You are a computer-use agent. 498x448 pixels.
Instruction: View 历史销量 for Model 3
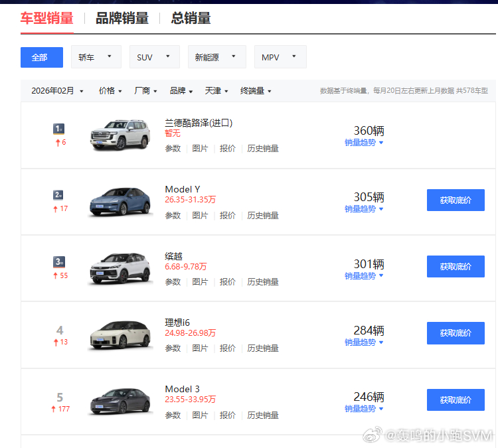click(x=263, y=415)
